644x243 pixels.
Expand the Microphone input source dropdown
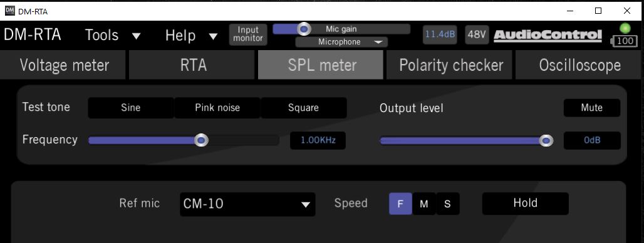[x=341, y=42]
